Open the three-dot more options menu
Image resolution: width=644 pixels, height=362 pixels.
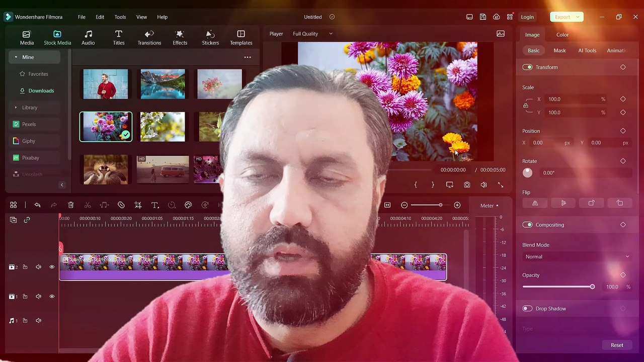click(248, 57)
